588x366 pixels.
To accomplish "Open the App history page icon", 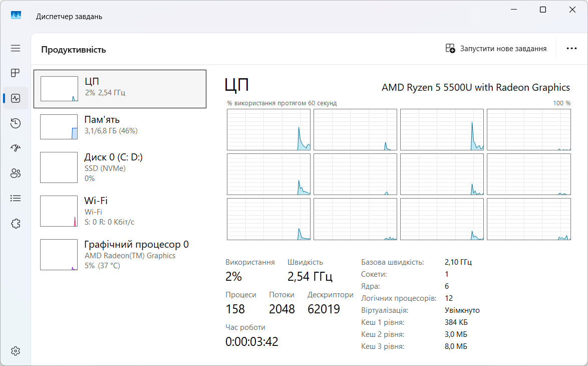I will (16, 123).
